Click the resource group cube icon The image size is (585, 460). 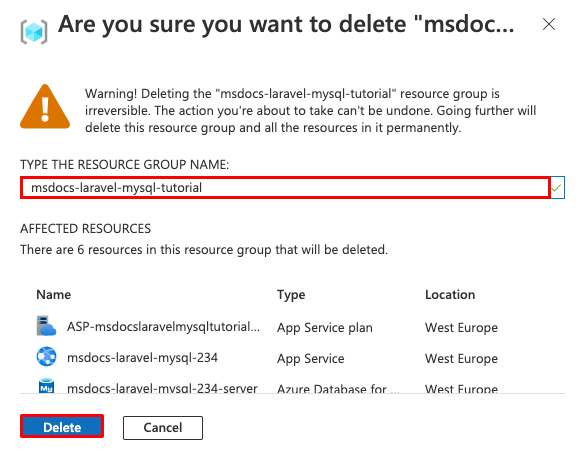(34, 32)
